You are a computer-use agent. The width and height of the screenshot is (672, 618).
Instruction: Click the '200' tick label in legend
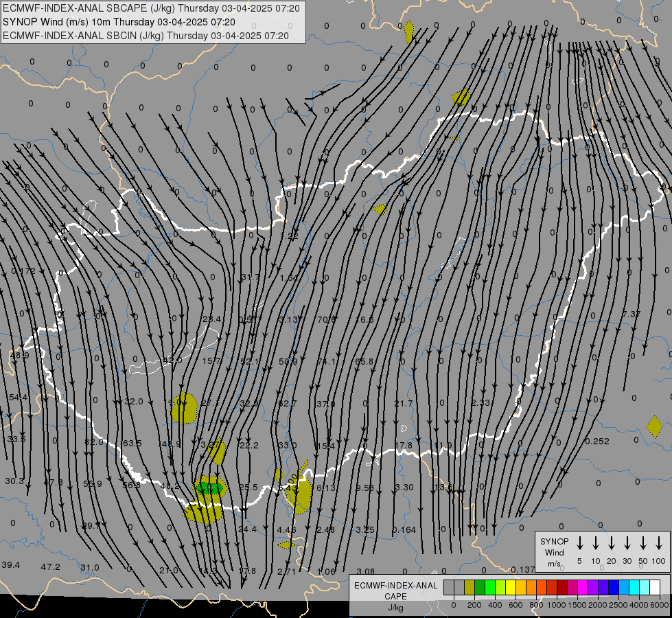pyautogui.click(x=474, y=605)
